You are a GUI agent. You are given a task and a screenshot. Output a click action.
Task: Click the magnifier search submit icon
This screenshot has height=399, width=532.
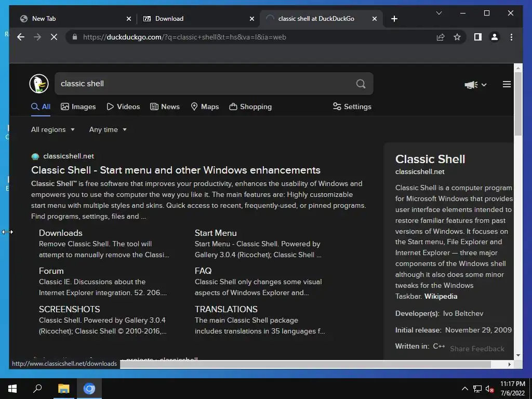coord(361,84)
